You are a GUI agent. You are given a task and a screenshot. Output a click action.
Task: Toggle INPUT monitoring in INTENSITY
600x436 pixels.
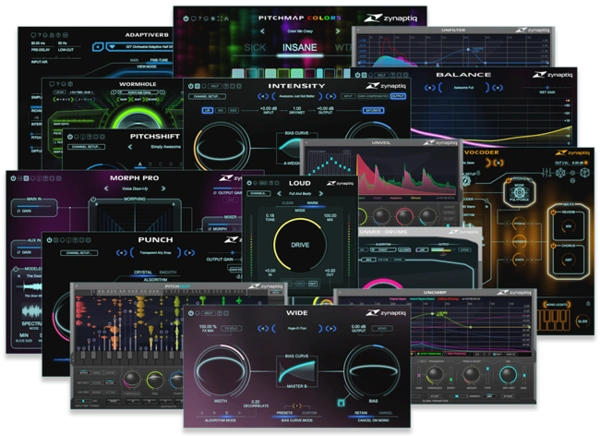[347, 96]
